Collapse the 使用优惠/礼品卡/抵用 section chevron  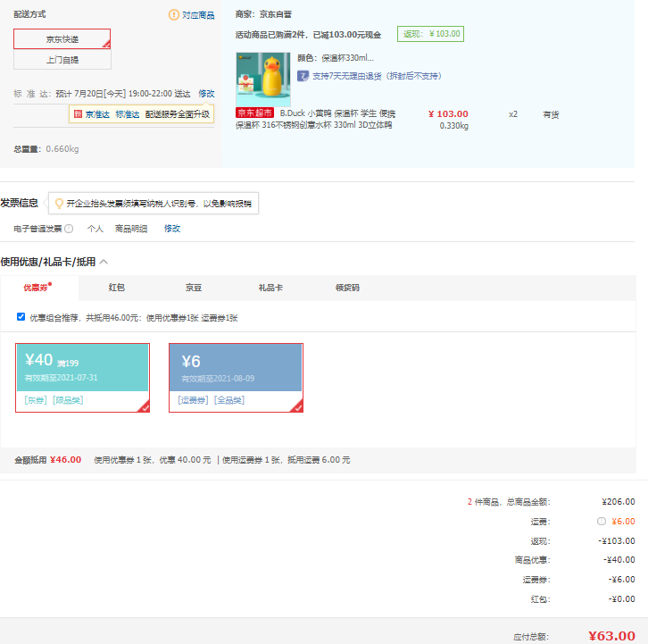(104, 262)
